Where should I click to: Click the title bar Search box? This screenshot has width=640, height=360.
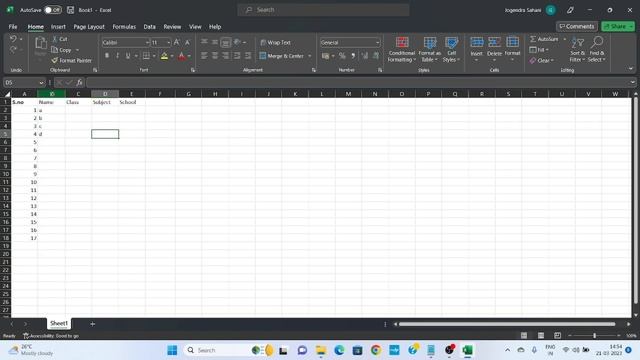pyautogui.click(x=323, y=10)
